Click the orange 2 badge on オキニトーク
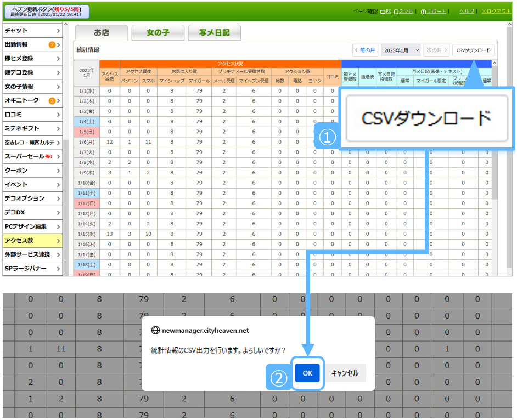517x420 pixels. click(x=52, y=101)
